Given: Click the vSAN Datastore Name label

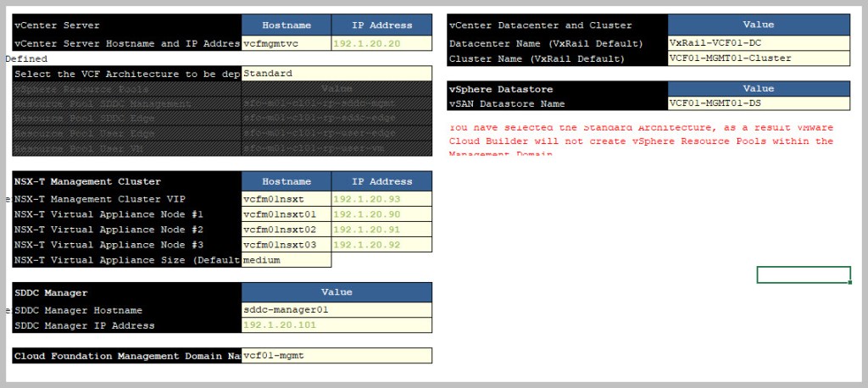Looking at the screenshot, I should (558, 103).
